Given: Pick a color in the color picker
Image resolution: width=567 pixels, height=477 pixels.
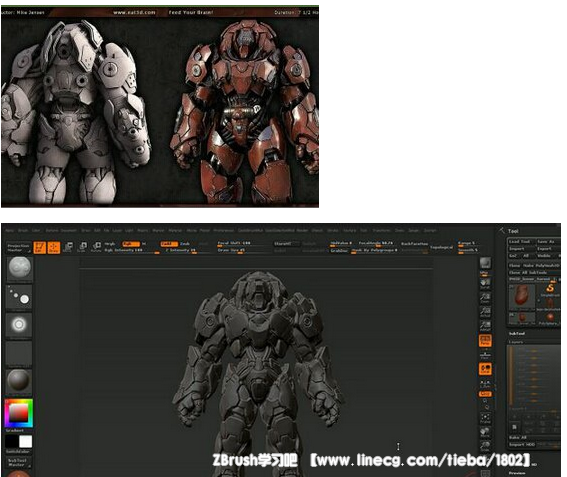Looking at the screenshot, I should (x=19, y=413).
